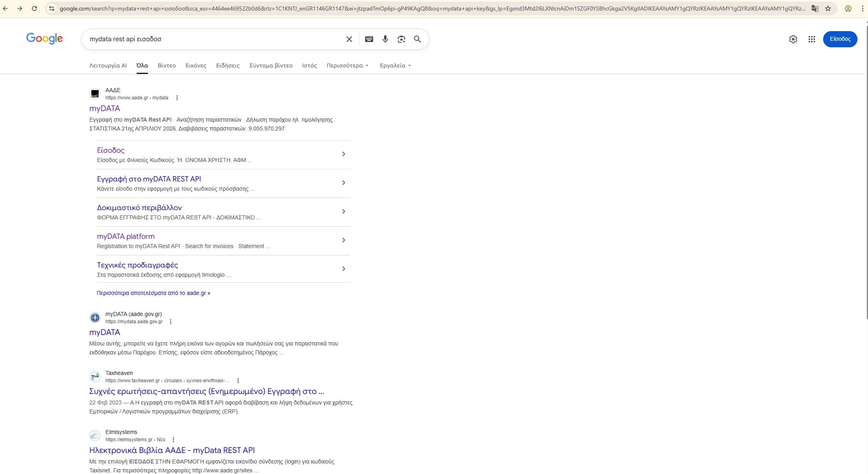The width and height of the screenshot is (868, 474).
Task: Expand myDATA platform sitelink chevron
Action: (344, 240)
